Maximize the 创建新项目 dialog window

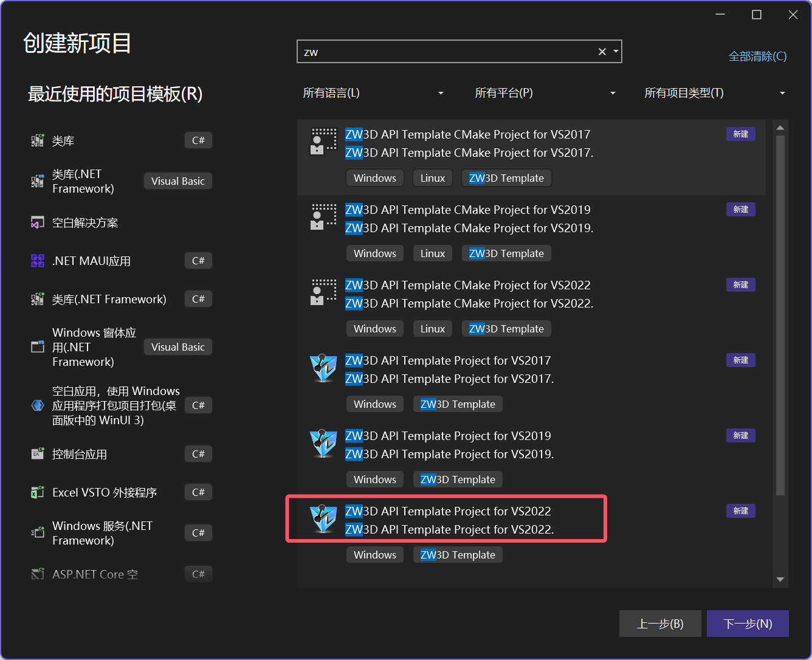pos(757,15)
